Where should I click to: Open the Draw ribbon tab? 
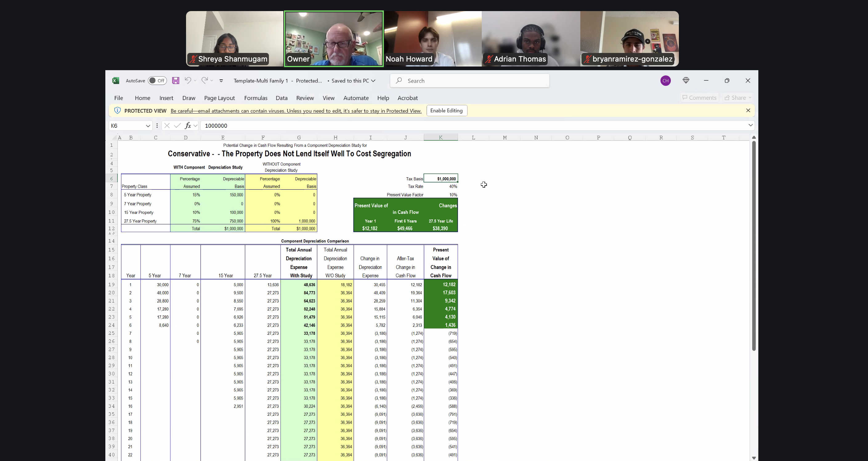[x=189, y=98]
